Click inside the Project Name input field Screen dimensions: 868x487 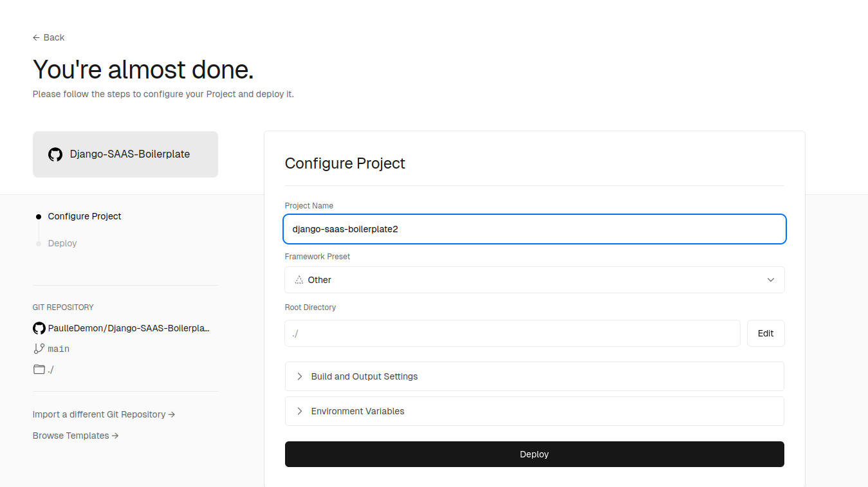[x=534, y=228]
